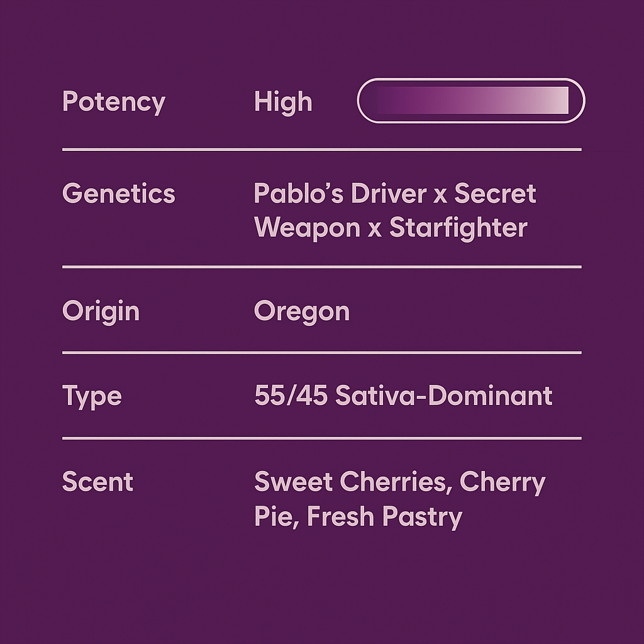The height and width of the screenshot is (644, 644).
Task: Click the Genetics row label
Action: [x=119, y=194]
